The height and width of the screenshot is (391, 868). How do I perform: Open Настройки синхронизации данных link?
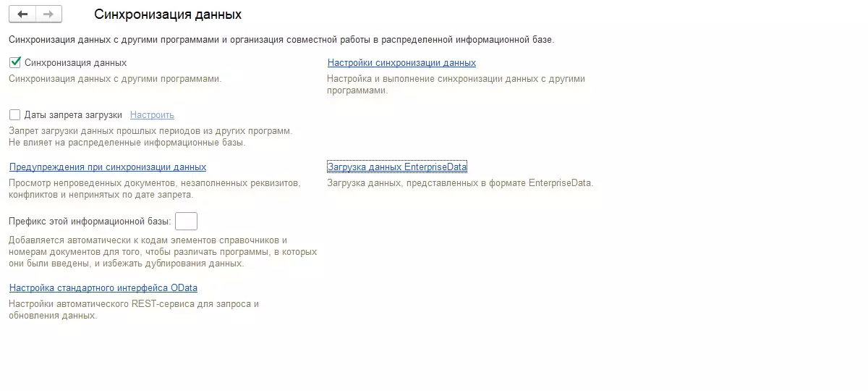[x=401, y=63]
